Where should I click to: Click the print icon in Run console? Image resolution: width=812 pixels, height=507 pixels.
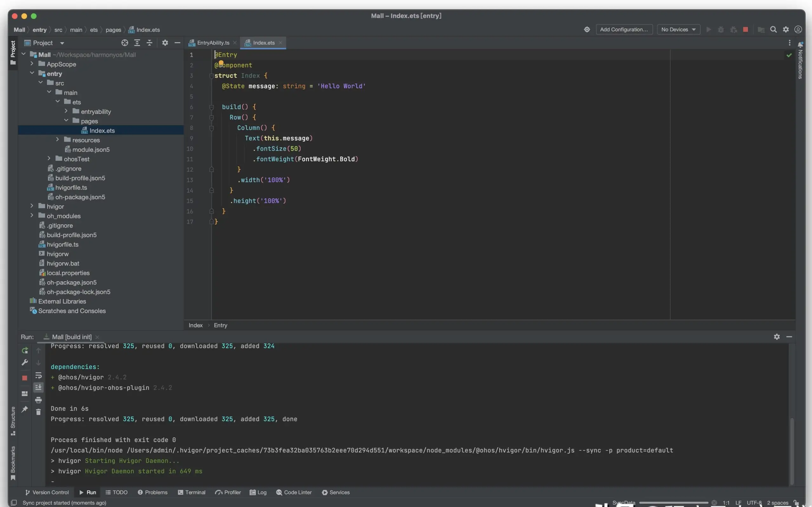coord(38,400)
